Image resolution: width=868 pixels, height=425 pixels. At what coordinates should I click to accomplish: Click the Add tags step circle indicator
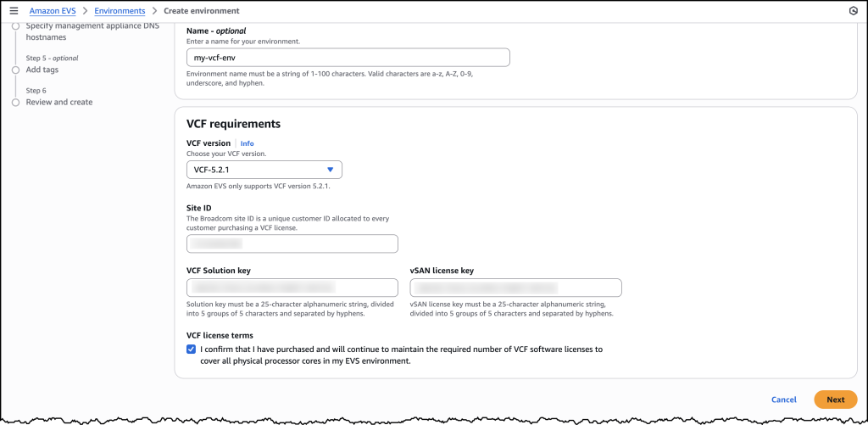click(x=15, y=70)
